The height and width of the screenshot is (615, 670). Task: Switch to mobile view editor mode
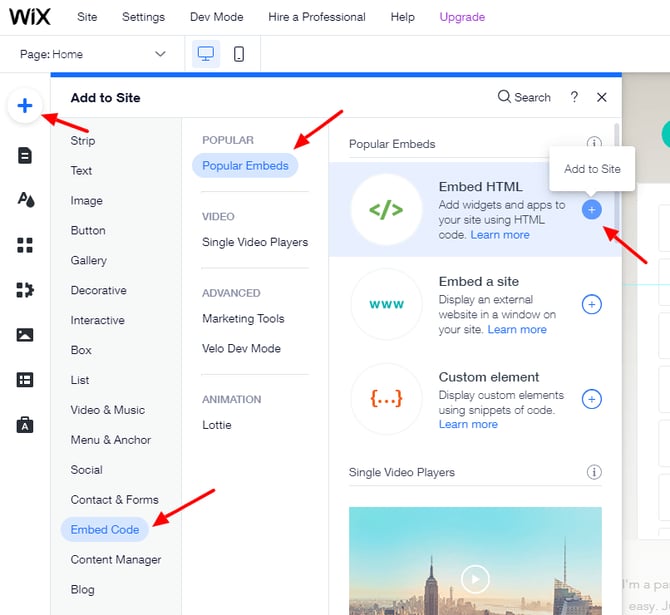pyautogui.click(x=239, y=54)
